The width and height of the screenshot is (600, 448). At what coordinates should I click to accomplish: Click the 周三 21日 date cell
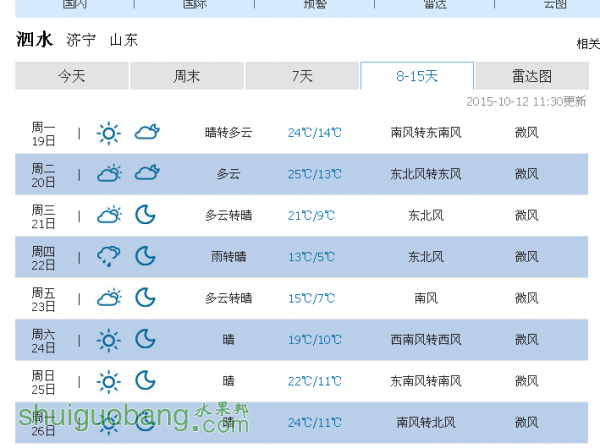pyautogui.click(x=43, y=217)
